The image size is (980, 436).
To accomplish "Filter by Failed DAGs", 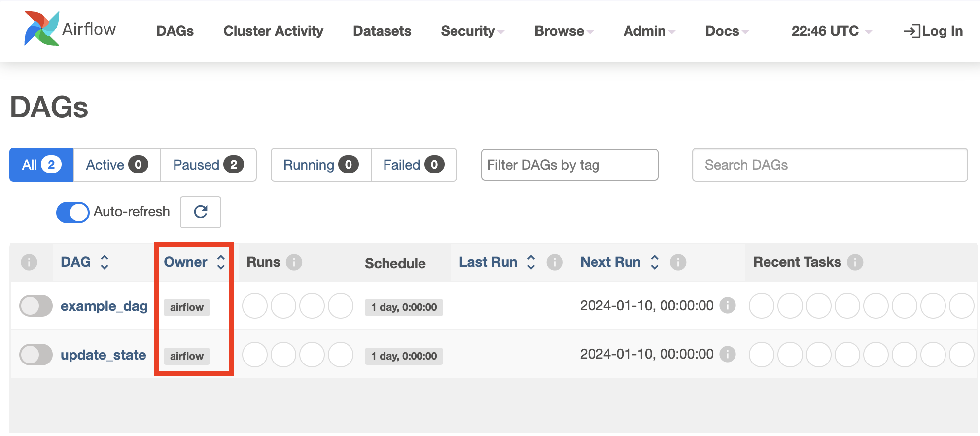I will (414, 165).
